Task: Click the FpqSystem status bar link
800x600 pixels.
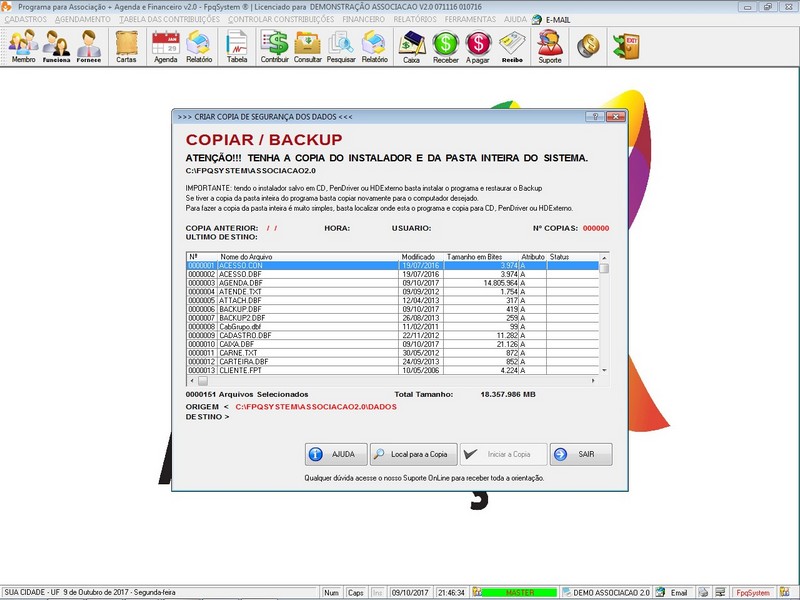Action: point(753,592)
